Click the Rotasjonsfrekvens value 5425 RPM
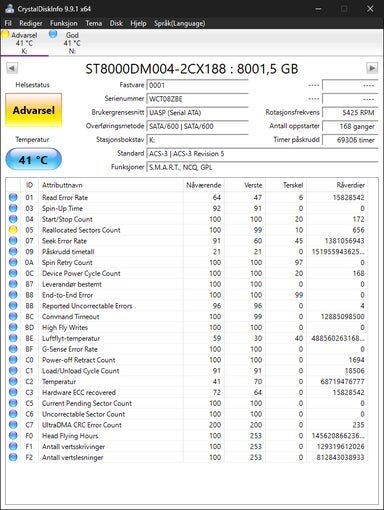The height and width of the screenshot is (510, 384). [350, 112]
